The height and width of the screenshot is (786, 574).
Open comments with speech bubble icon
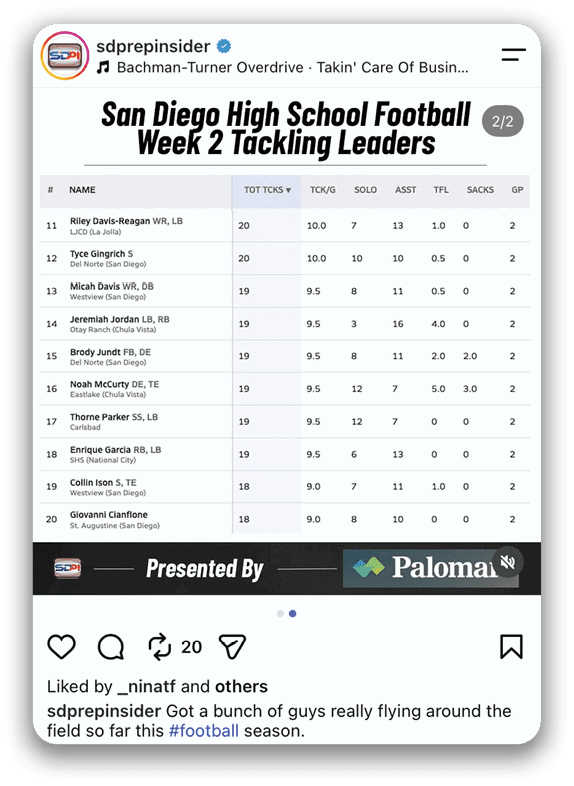point(111,647)
